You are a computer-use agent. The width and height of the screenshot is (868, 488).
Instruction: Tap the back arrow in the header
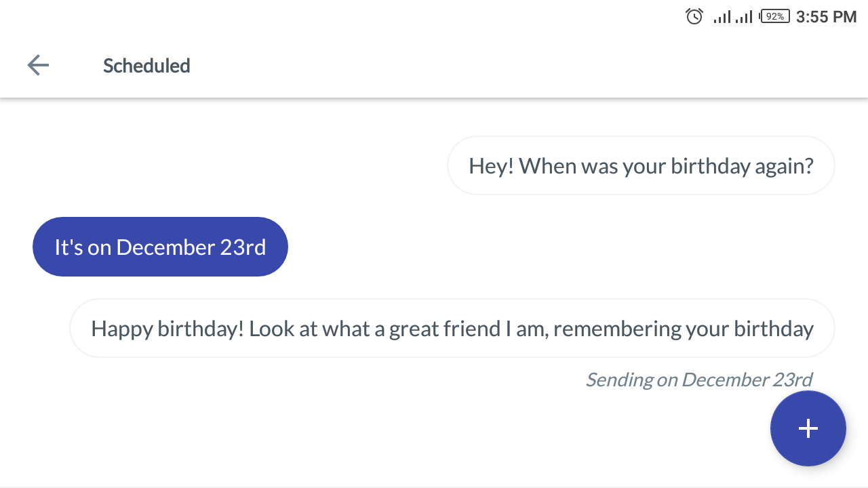[x=38, y=65]
